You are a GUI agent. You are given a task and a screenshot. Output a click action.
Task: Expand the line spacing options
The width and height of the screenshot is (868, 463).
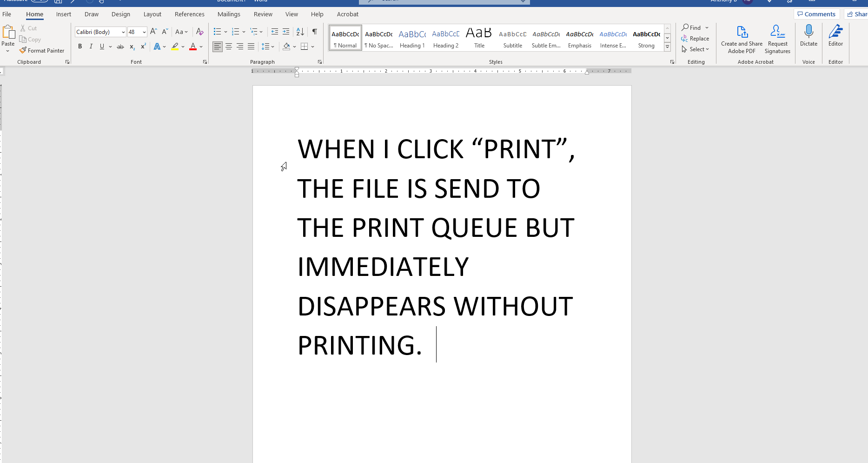[268, 47]
